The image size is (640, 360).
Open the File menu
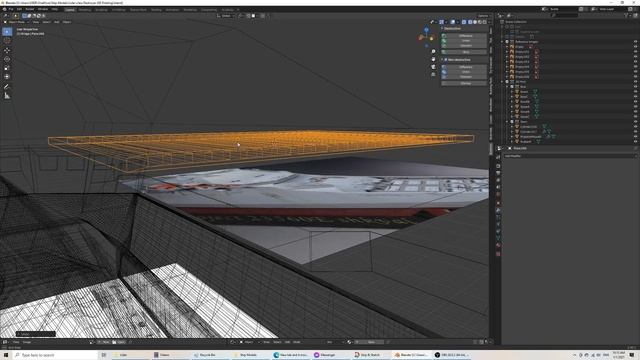[11, 9]
